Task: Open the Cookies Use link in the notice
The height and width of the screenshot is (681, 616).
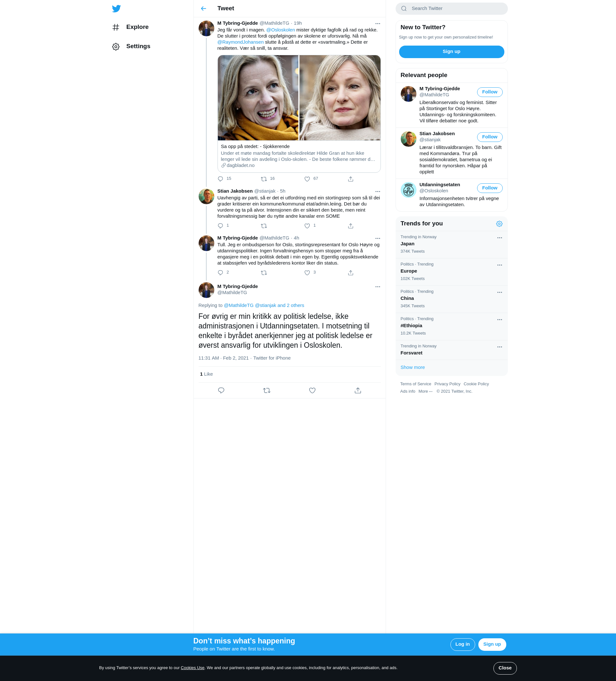Action: click(193, 668)
